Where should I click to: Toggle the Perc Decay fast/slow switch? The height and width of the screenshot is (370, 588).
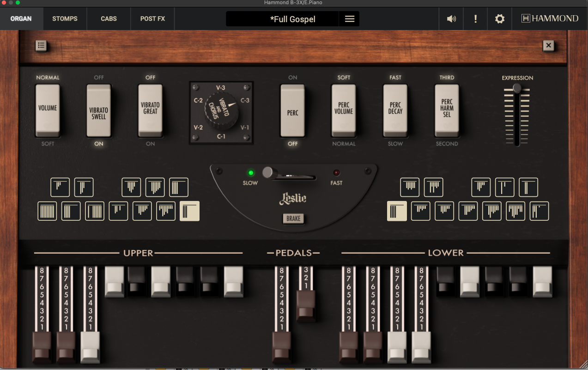(x=395, y=110)
